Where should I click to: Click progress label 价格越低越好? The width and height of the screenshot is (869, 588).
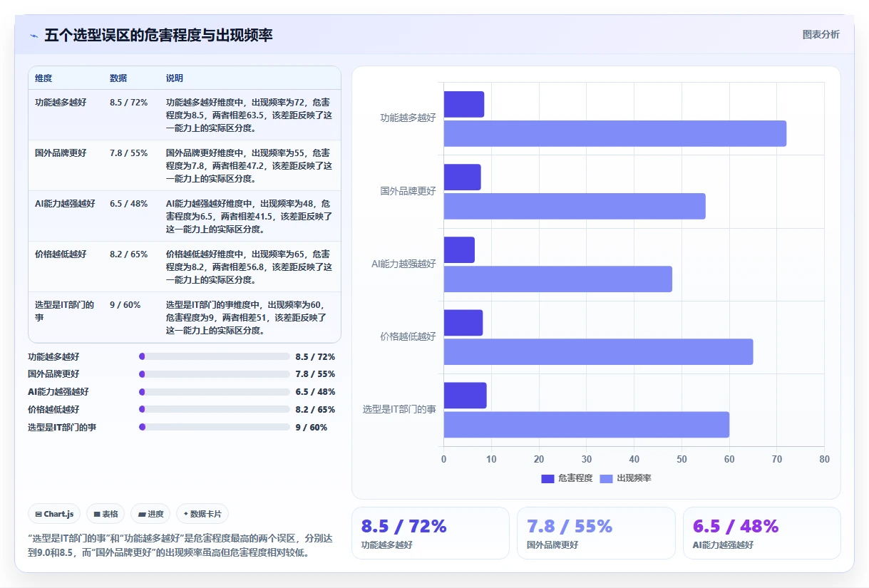point(53,409)
